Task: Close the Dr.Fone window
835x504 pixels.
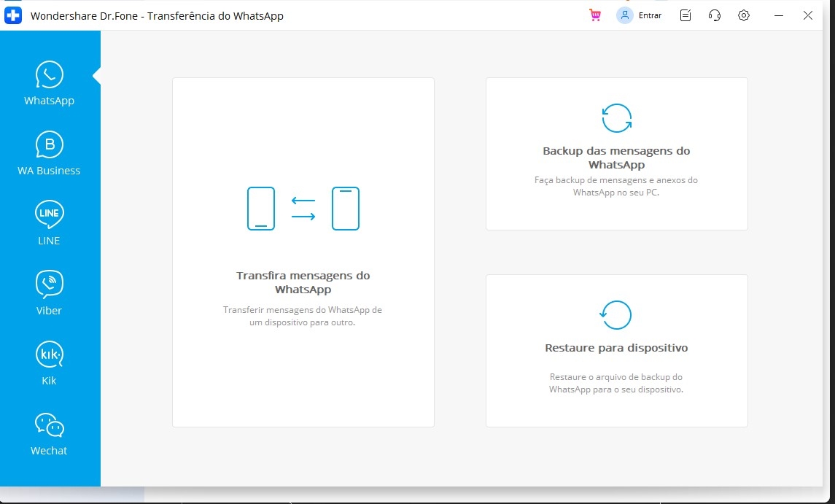Action: [807, 15]
